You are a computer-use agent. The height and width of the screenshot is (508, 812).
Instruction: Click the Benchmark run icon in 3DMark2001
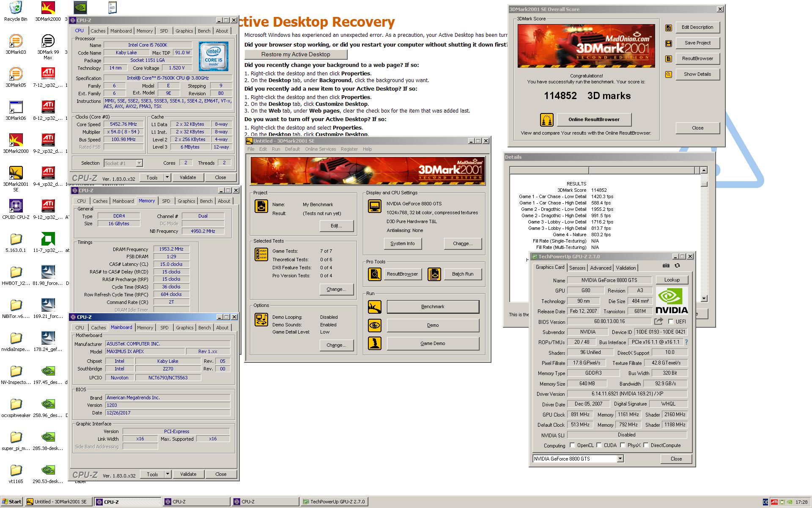pos(375,307)
